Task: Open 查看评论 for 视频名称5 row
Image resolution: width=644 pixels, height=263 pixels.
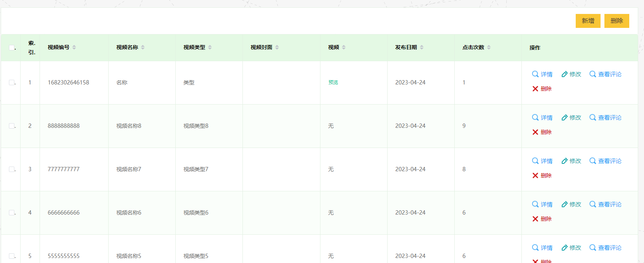Action: [x=606, y=248]
